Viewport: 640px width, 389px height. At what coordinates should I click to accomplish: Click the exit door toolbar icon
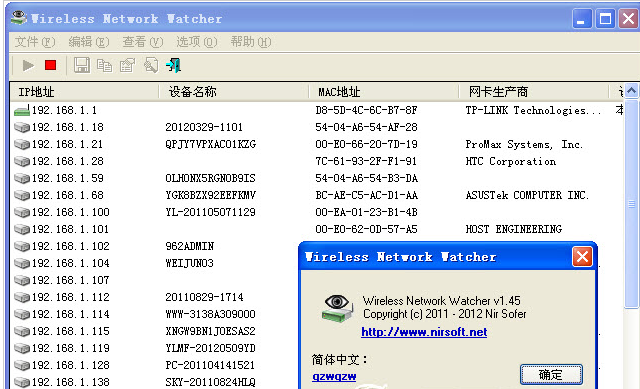[x=174, y=65]
